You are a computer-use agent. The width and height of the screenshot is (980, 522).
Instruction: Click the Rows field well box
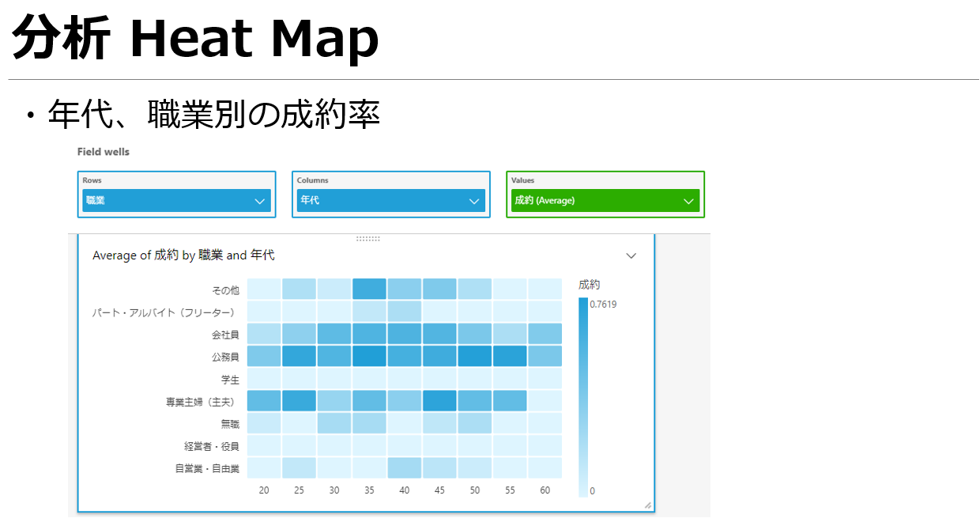(x=176, y=195)
